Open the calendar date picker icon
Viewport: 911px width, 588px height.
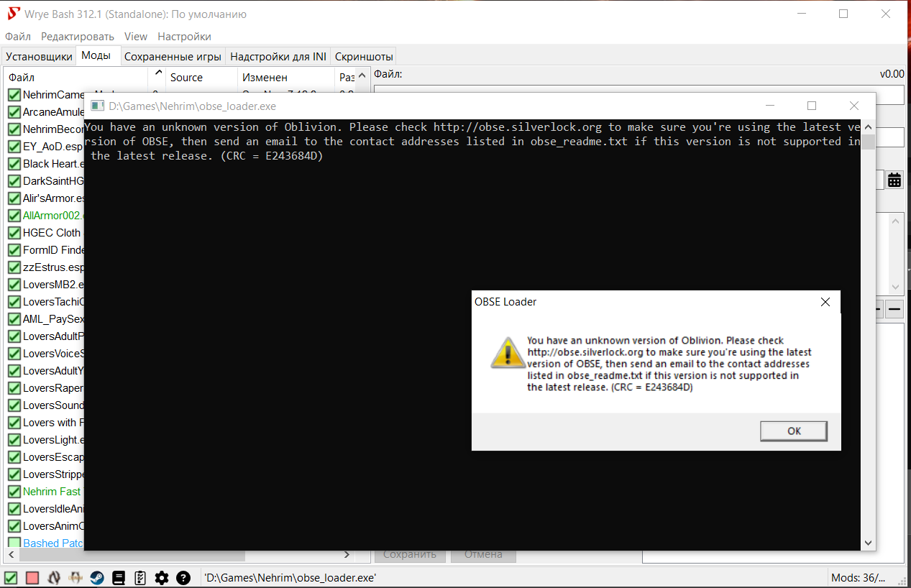(x=894, y=180)
